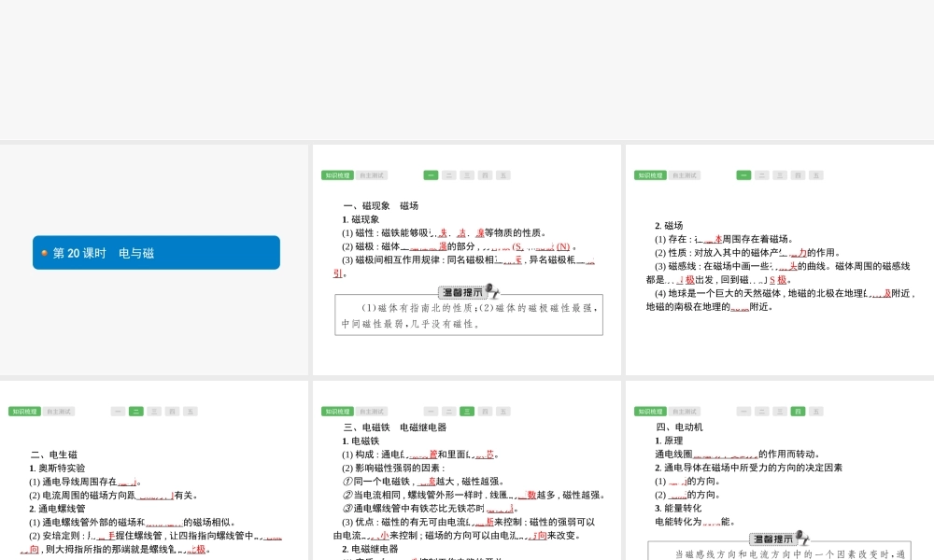This screenshot has height=560, width=934.
Task: Click the highlighted 二 button on 电生磁 slide
Action: tap(136, 412)
